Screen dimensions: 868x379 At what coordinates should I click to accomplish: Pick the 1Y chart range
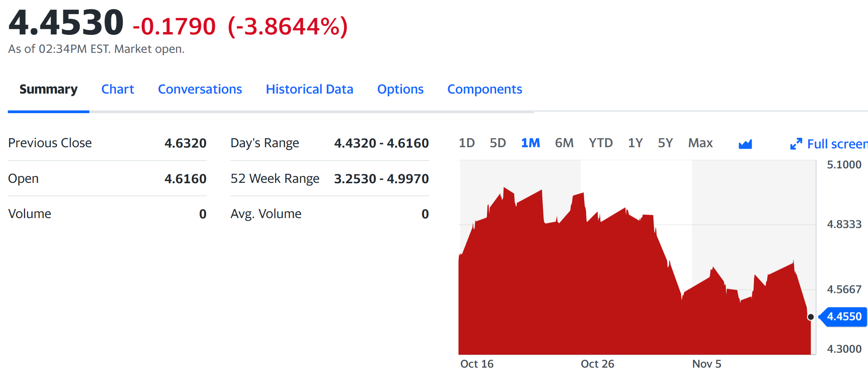(x=635, y=143)
